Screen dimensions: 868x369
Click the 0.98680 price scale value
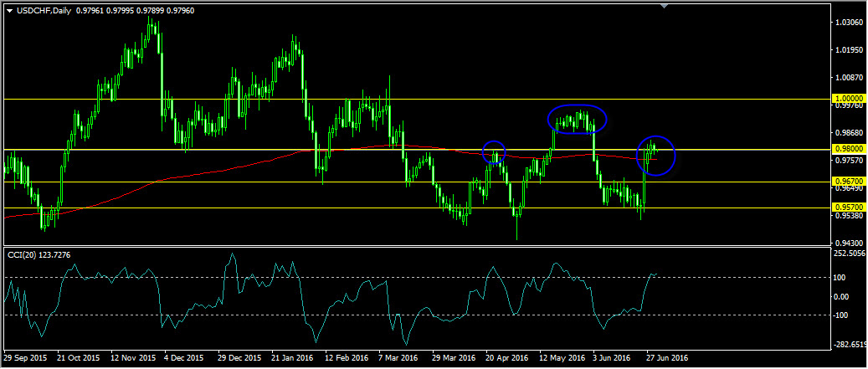(849, 133)
